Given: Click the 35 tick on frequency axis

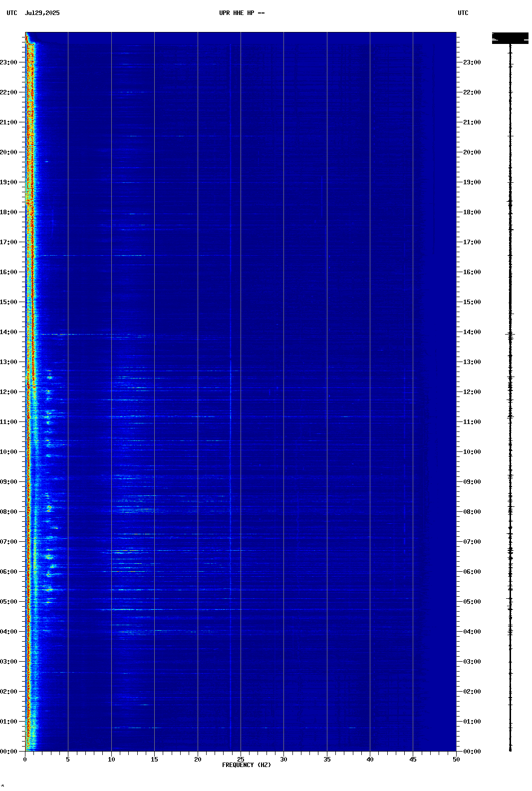Looking at the screenshot, I should (x=327, y=760).
